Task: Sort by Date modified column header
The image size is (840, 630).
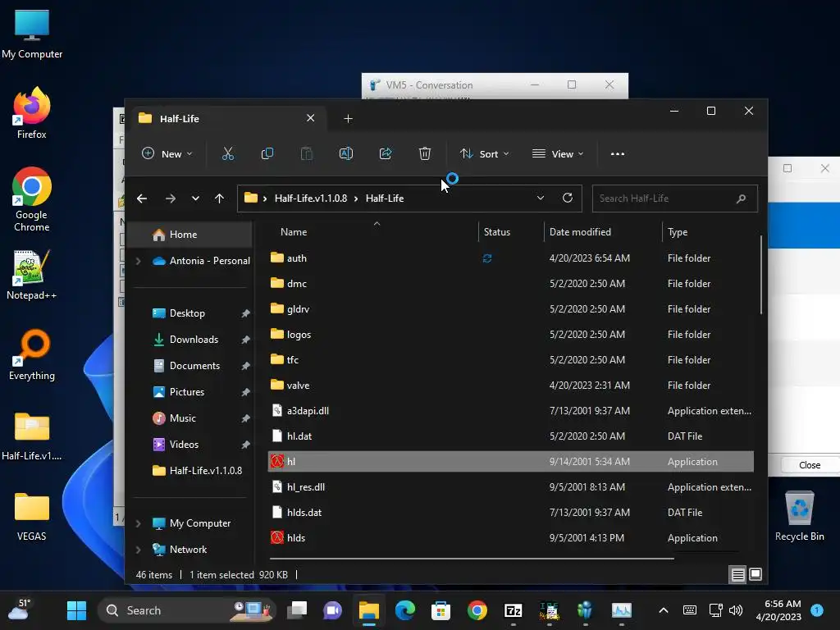Action: tap(580, 232)
